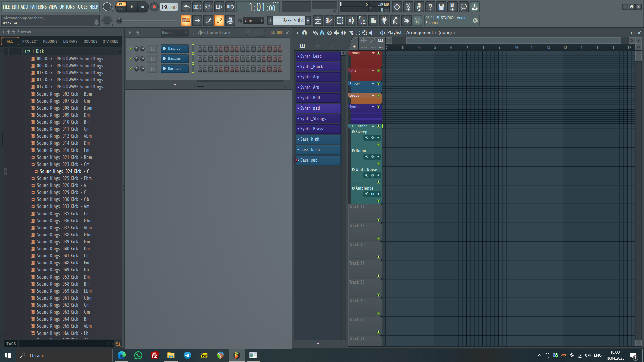Open the microphone recording icon
644x362 pixels.
click(419, 7)
